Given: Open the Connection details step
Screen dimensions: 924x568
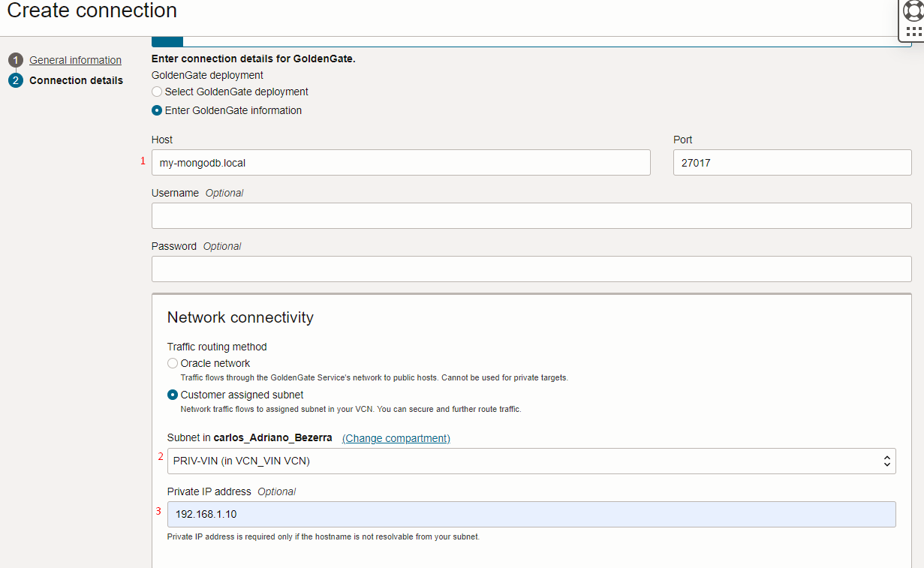Looking at the screenshot, I should pos(76,80).
